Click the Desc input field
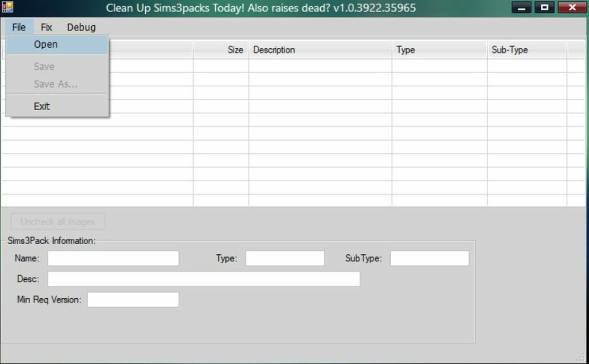This screenshot has width=589, height=364. (204, 279)
